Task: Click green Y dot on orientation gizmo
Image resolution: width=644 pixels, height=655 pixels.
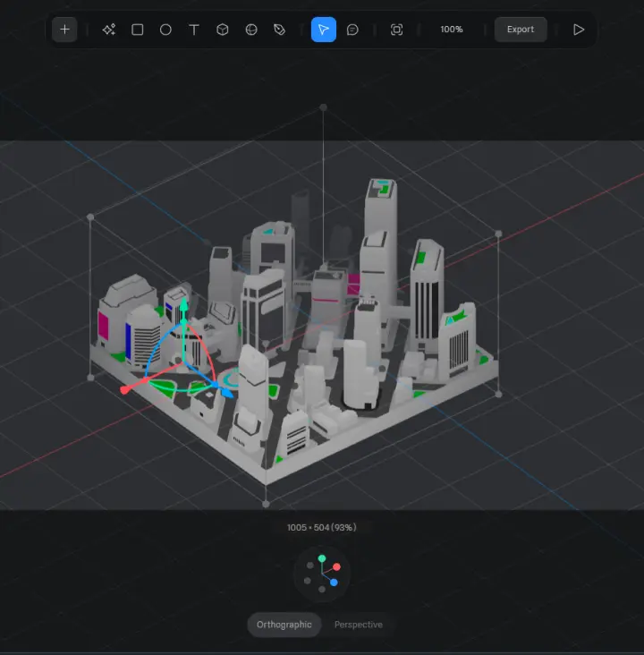Action: tap(322, 558)
